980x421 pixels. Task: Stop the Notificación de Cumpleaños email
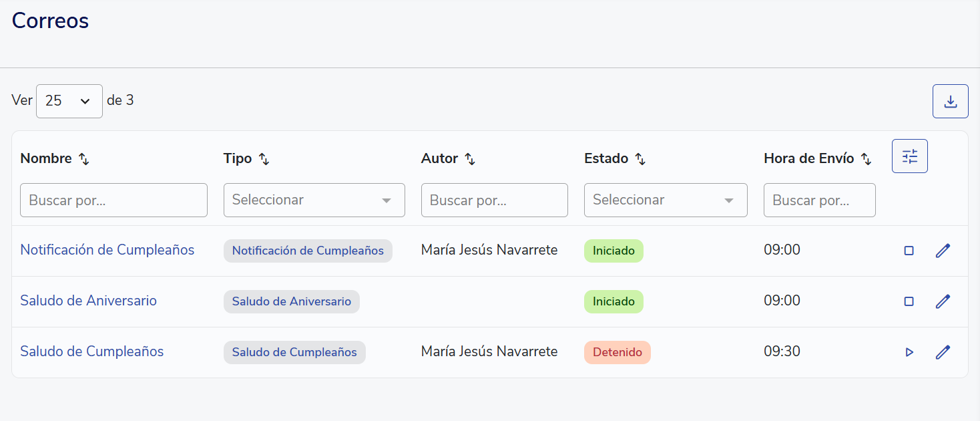coord(909,251)
